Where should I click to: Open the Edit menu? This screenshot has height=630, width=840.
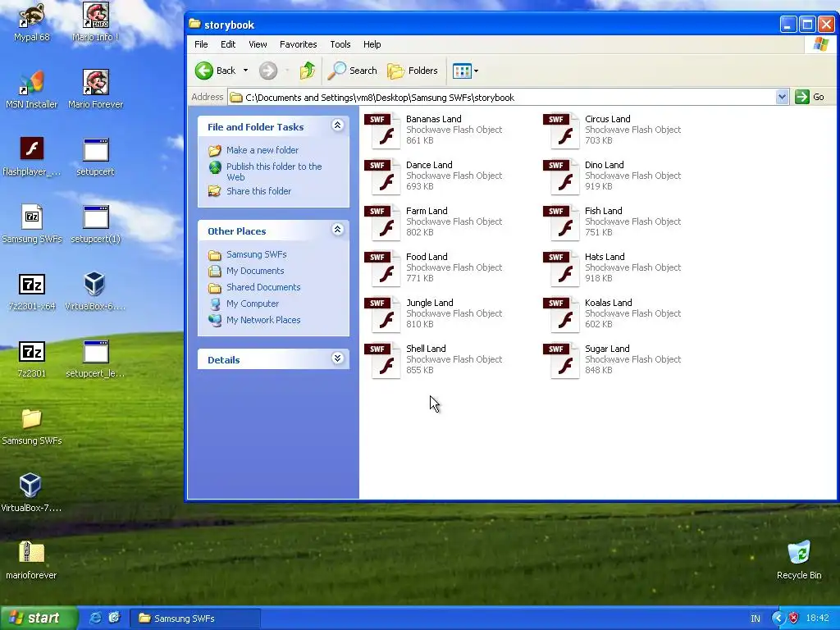(228, 44)
